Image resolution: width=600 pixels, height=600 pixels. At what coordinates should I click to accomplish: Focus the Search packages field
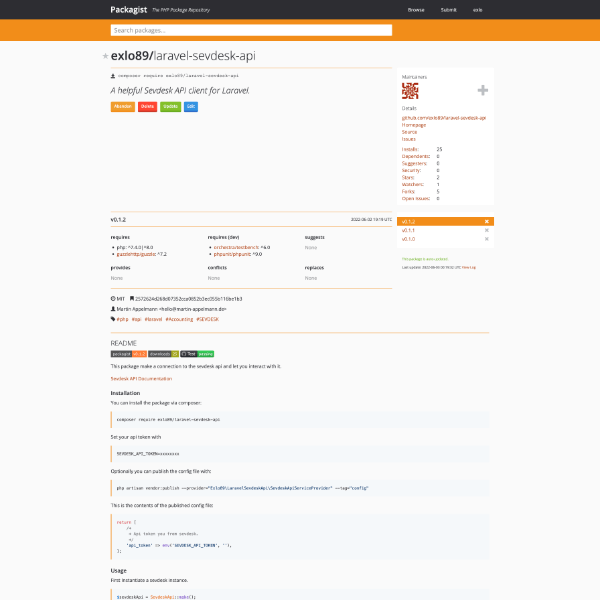pos(251,30)
